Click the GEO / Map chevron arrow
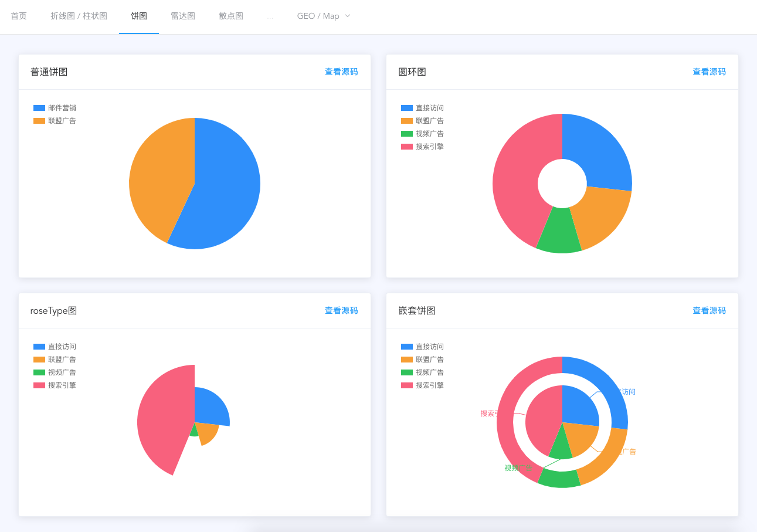 point(347,16)
